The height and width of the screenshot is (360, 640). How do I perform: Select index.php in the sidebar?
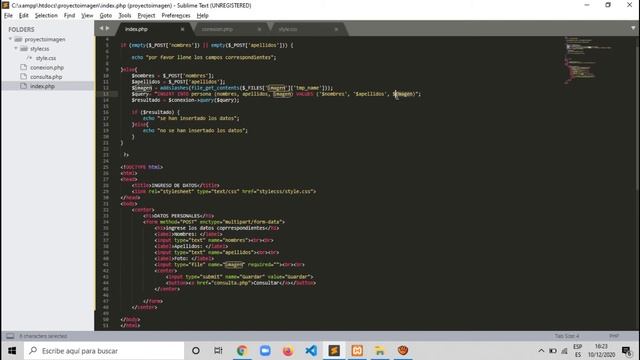pos(42,87)
